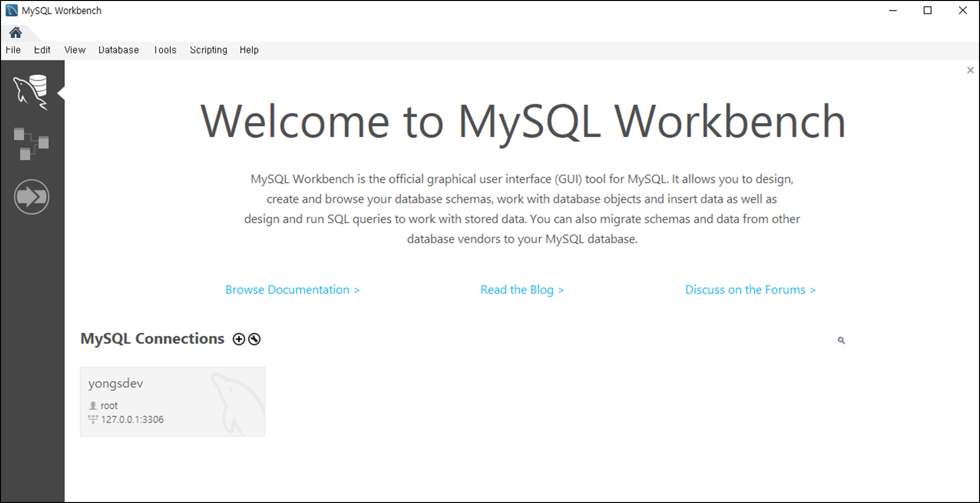Open the Edit menu

click(42, 50)
